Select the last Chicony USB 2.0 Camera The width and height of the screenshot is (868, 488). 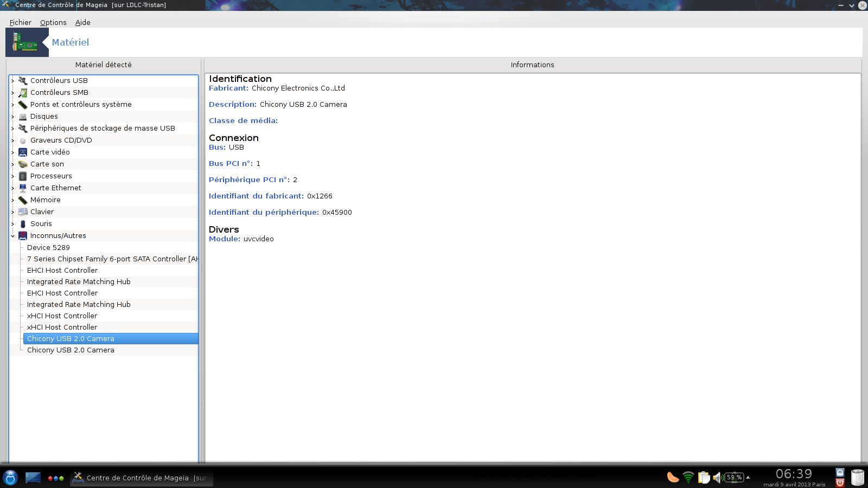(x=111, y=350)
